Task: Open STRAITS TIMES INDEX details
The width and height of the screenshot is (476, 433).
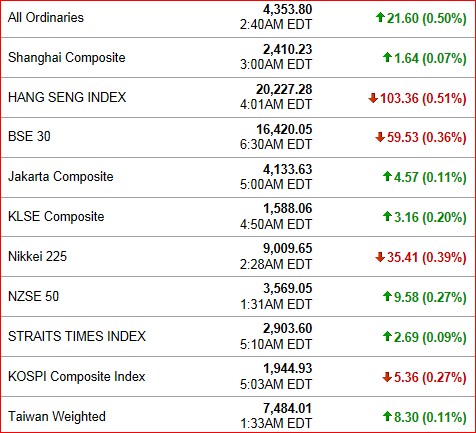Action: click(77, 336)
